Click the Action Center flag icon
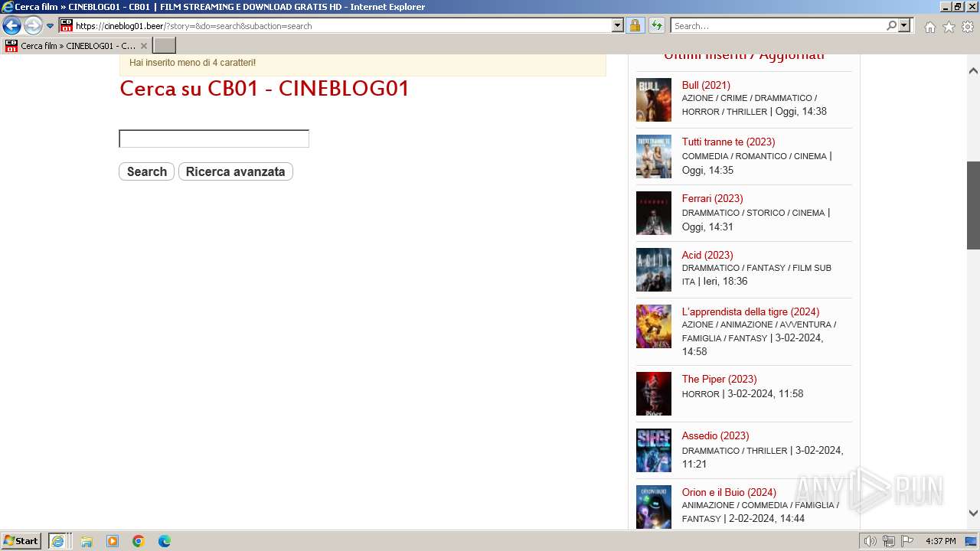Viewport: 980px width, 551px height. [906, 541]
